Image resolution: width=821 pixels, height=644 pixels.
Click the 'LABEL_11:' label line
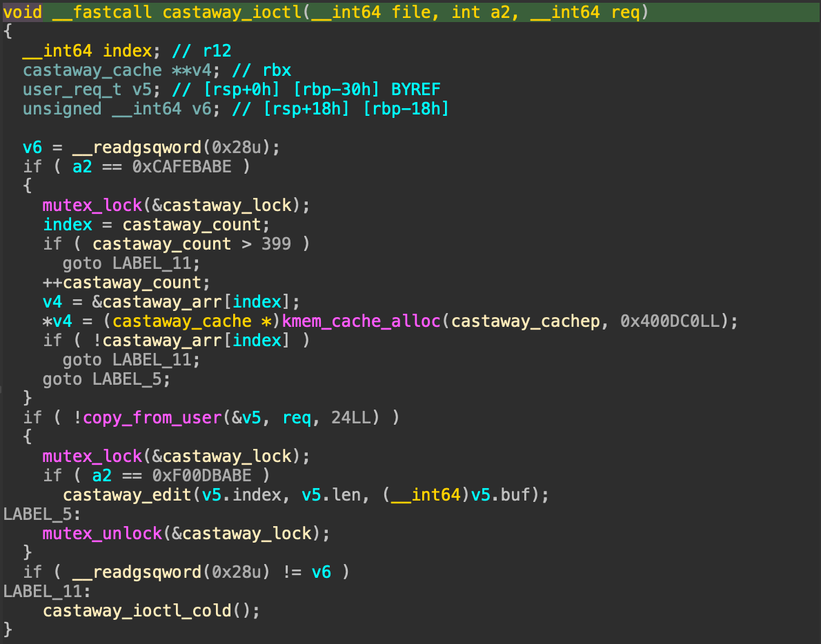[47, 591]
